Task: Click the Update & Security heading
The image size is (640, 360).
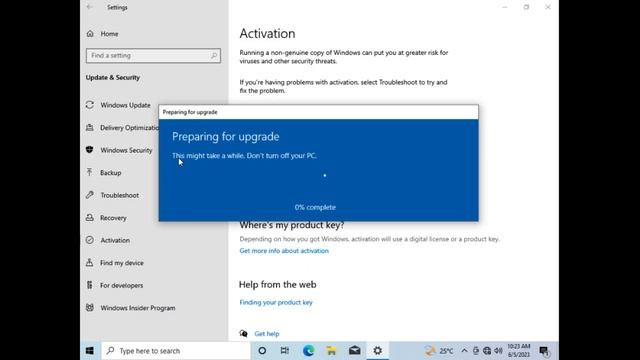Action: (113, 78)
